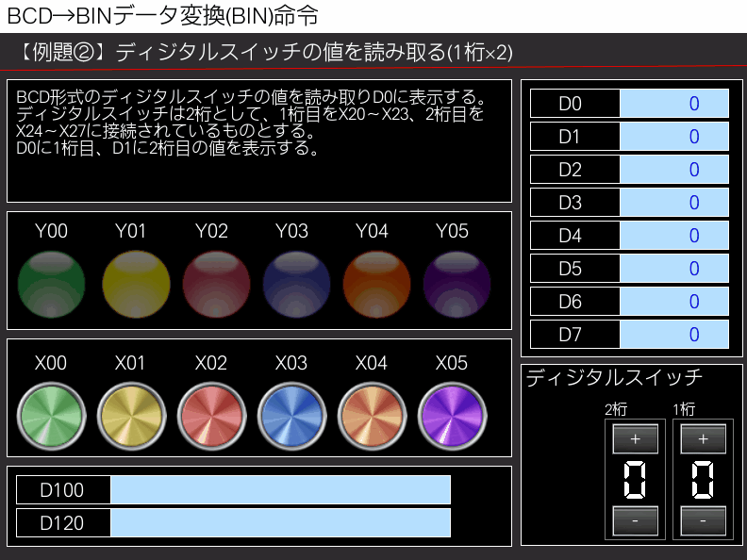747x560 pixels.
Task: Increment the 2桁 digital switch with plus
Action: coord(635,439)
